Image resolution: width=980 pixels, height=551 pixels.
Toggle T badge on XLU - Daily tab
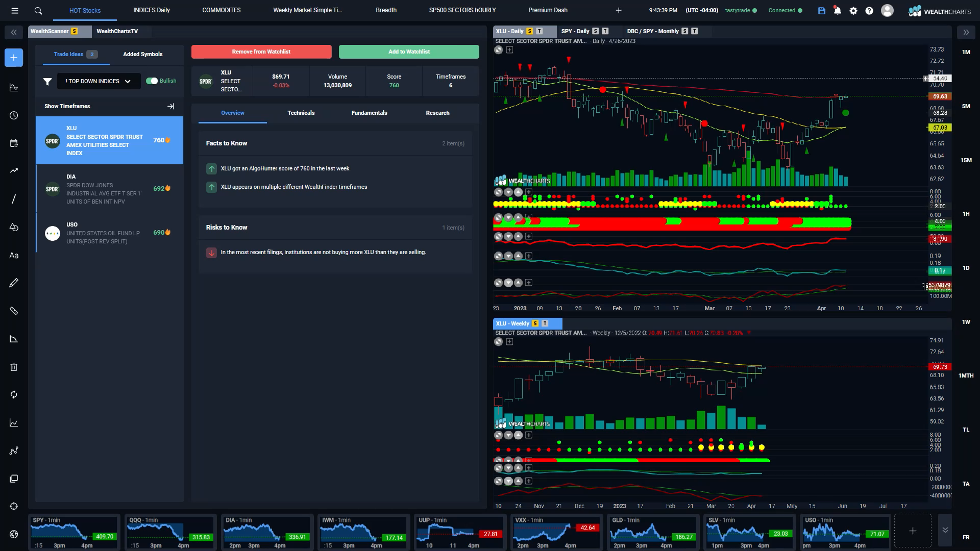(540, 31)
